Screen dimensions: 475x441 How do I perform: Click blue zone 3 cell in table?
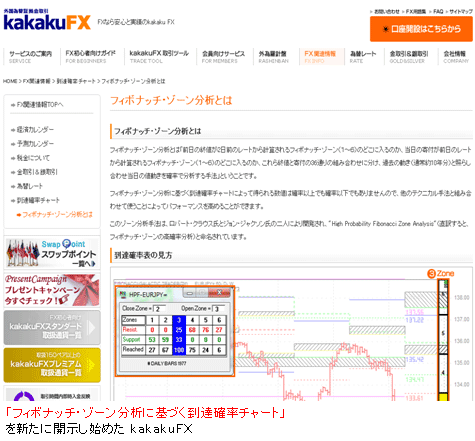tap(179, 320)
